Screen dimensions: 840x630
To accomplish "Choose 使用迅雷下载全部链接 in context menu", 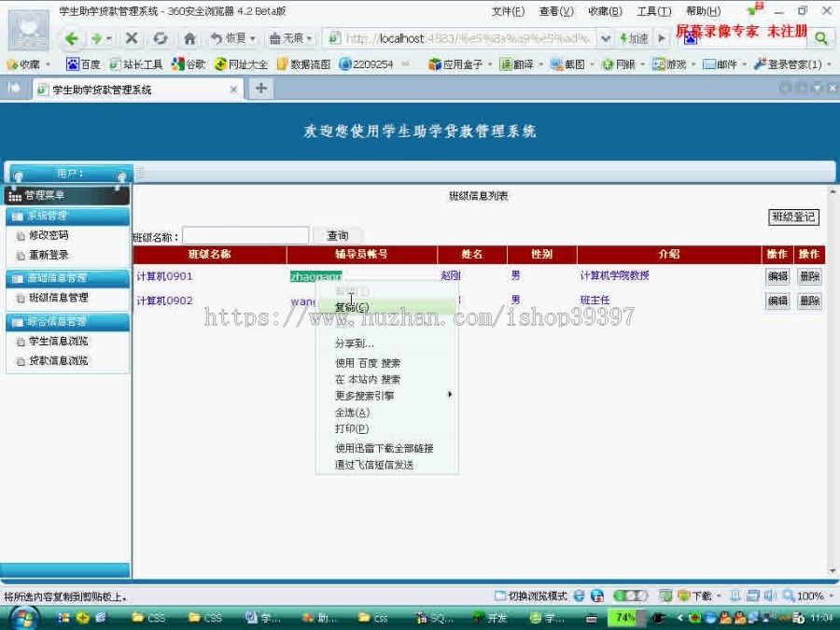I will 386,448.
